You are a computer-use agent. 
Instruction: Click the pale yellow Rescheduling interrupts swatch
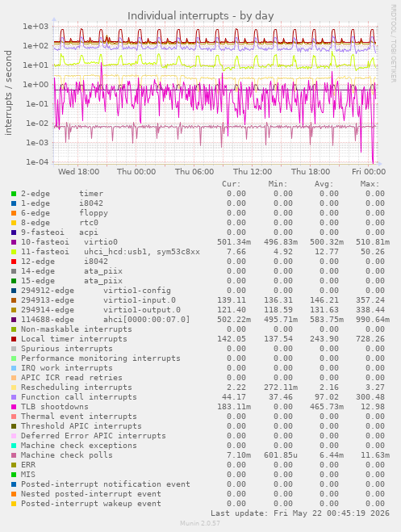point(14,387)
